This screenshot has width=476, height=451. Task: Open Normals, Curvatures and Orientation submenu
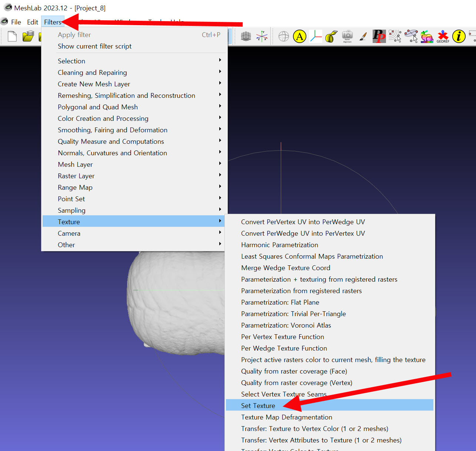(134, 153)
